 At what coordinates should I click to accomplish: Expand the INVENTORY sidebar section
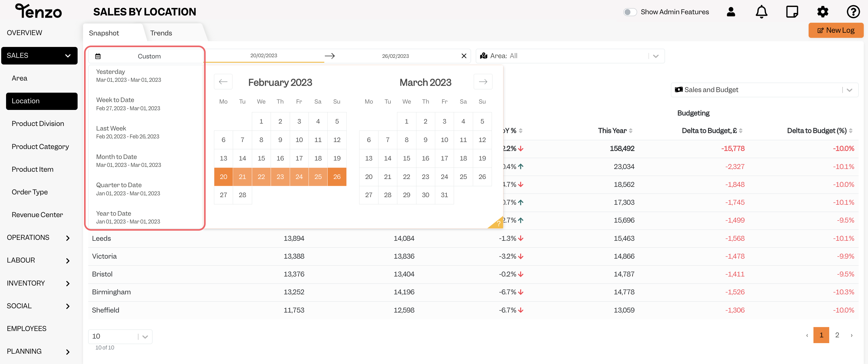coord(68,283)
